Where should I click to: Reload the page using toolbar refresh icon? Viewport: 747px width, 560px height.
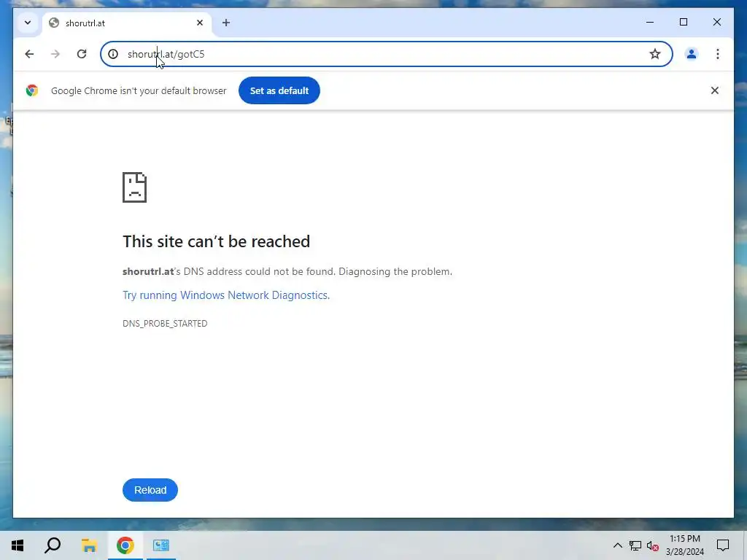pos(82,54)
